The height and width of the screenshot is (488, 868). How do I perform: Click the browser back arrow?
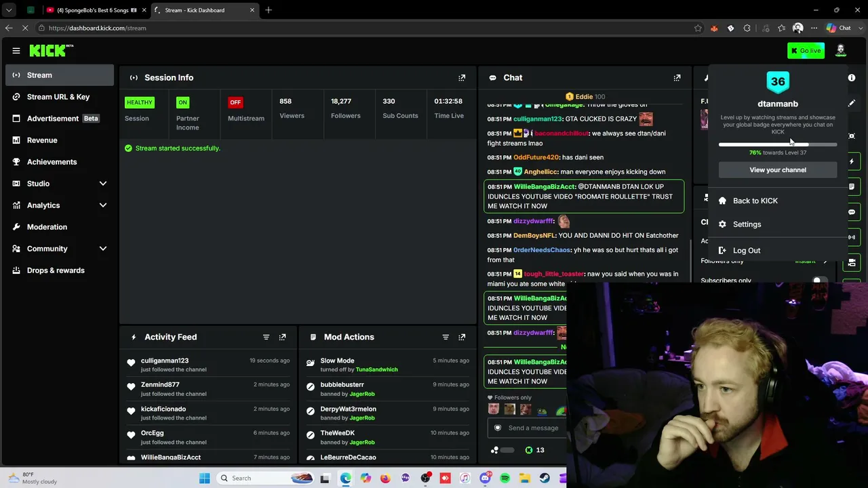tap(9, 28)
